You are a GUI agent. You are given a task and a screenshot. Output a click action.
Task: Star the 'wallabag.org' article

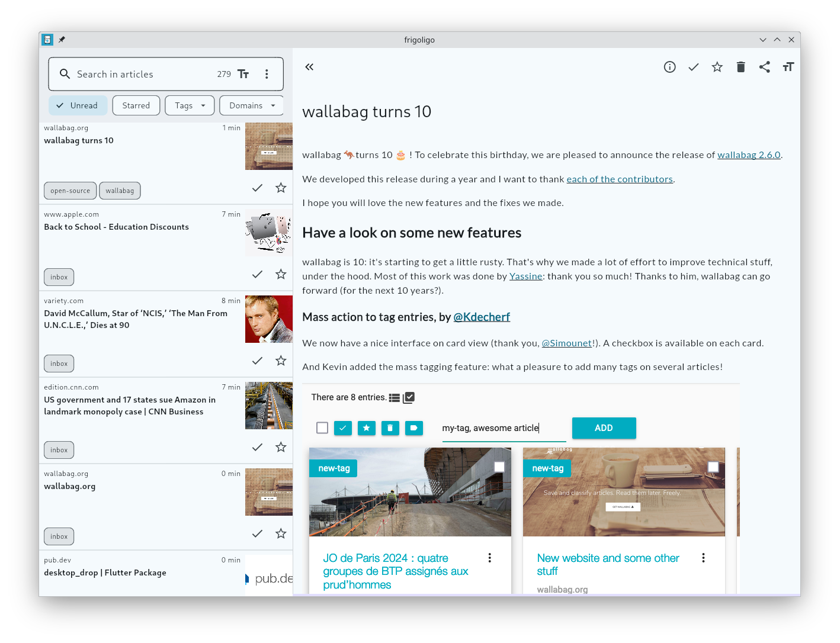click(x=281, y=533)
